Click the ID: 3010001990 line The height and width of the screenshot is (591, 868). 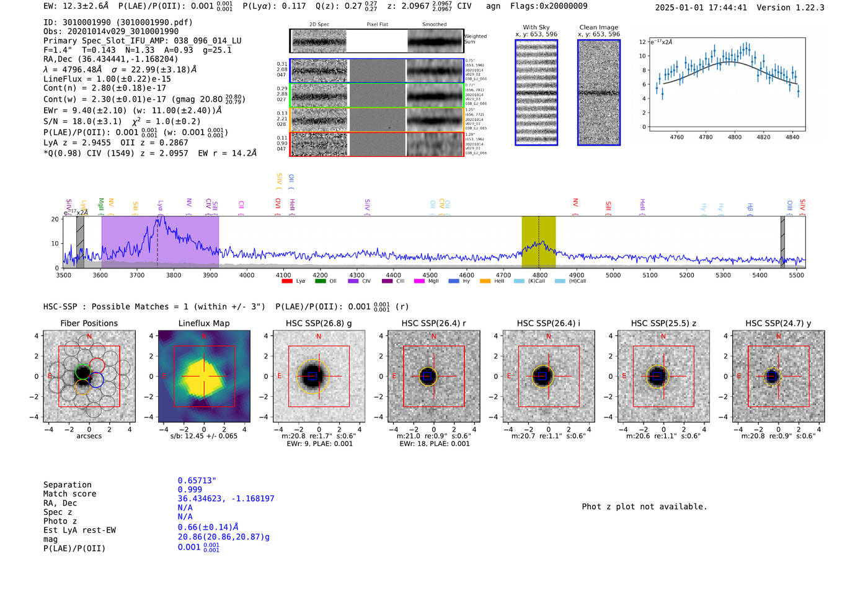click(x=118, y=22)
